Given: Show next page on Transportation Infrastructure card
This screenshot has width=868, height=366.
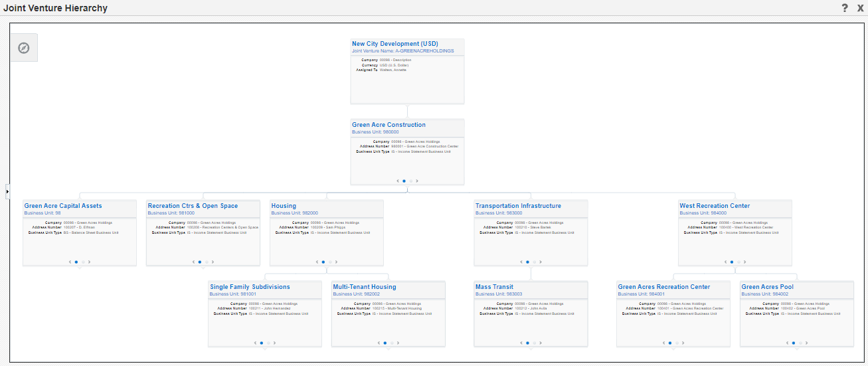Looking at the screenshot, I should (540, 262).
